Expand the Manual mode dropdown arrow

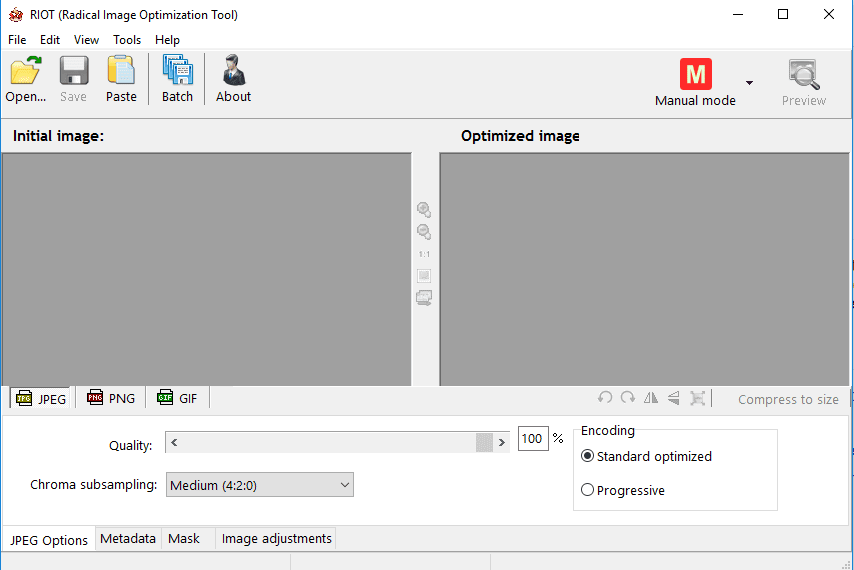(749, 83)
